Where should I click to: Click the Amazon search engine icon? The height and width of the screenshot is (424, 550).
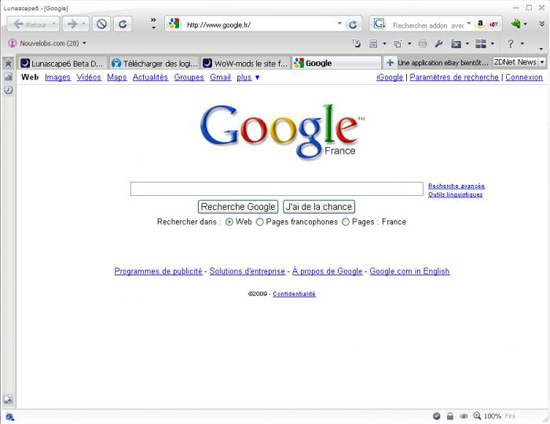[x=481, y=24]
